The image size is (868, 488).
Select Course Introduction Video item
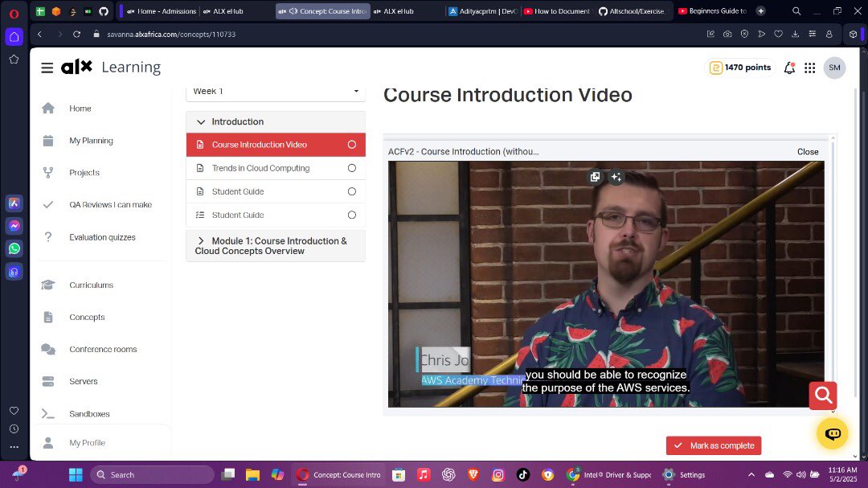pyautogui.click(x=276, y=145)
